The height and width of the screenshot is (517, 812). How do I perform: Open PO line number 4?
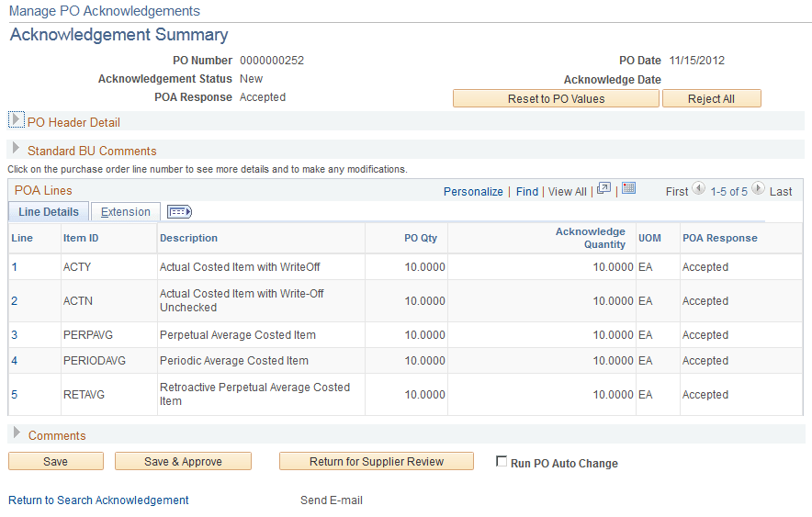click(15, 361)
